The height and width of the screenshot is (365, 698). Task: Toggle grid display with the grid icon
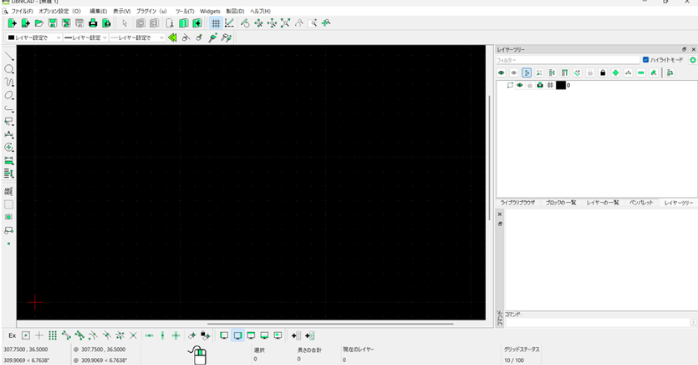tap(216, 23)
